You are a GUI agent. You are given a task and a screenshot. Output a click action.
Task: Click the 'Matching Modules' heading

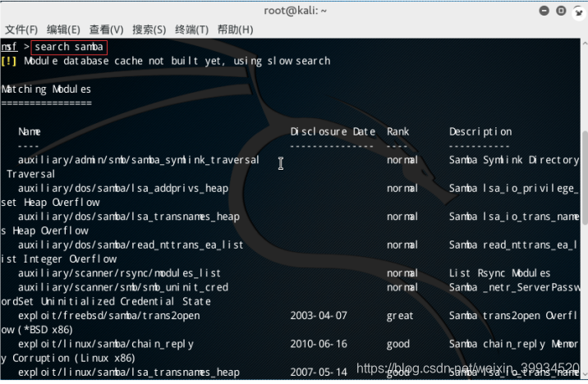(46, 89)
